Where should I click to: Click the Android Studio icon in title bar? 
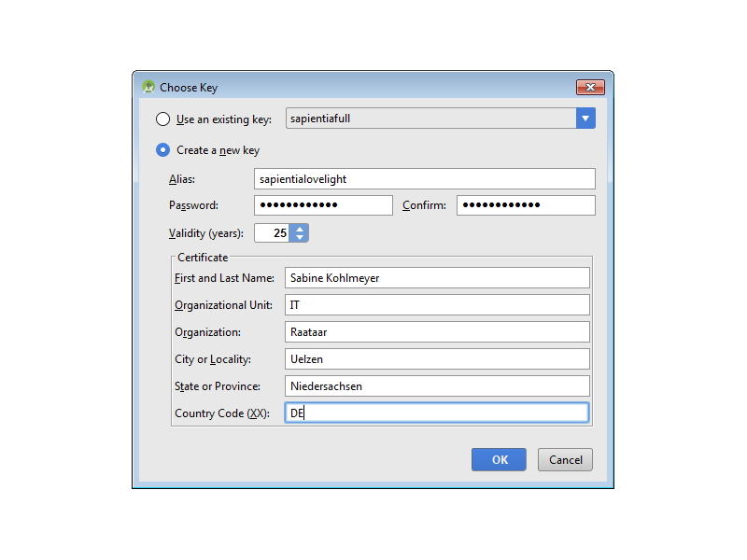[x=148, y=87]
